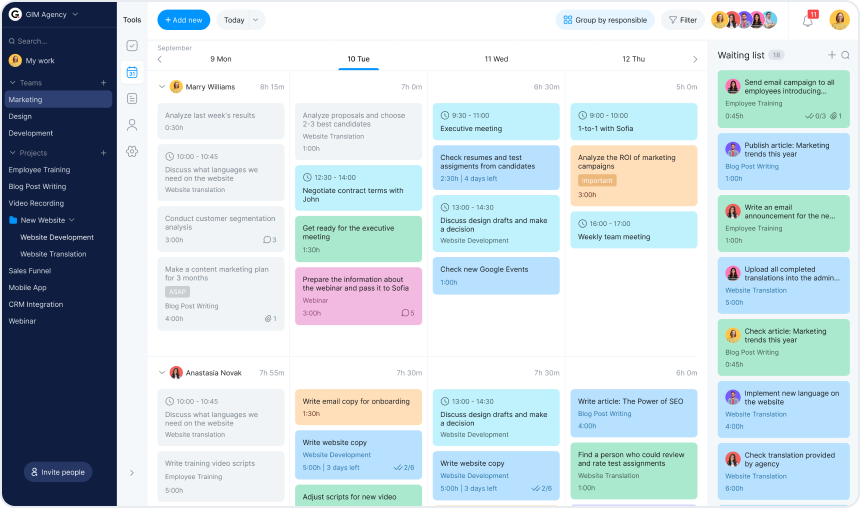Open Marry Williams avatar in schedule
860x508 pixels.
click(176, 87)
